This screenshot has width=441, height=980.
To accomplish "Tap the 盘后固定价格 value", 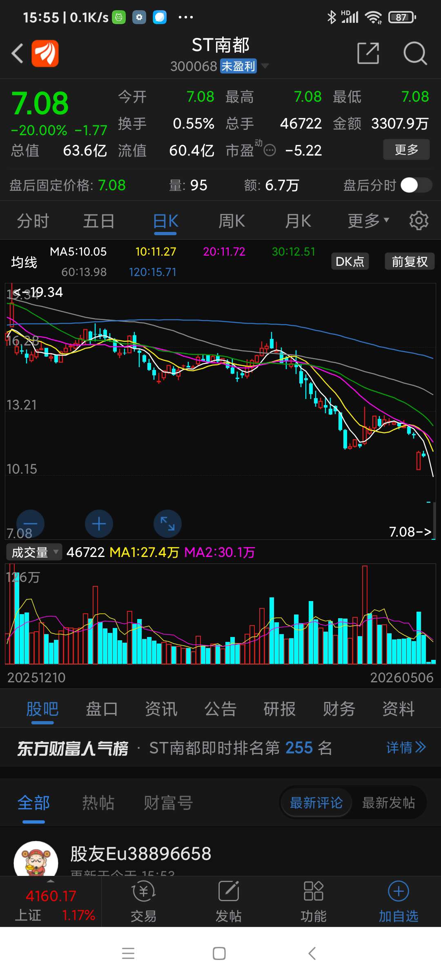I will tap(111, 185).
